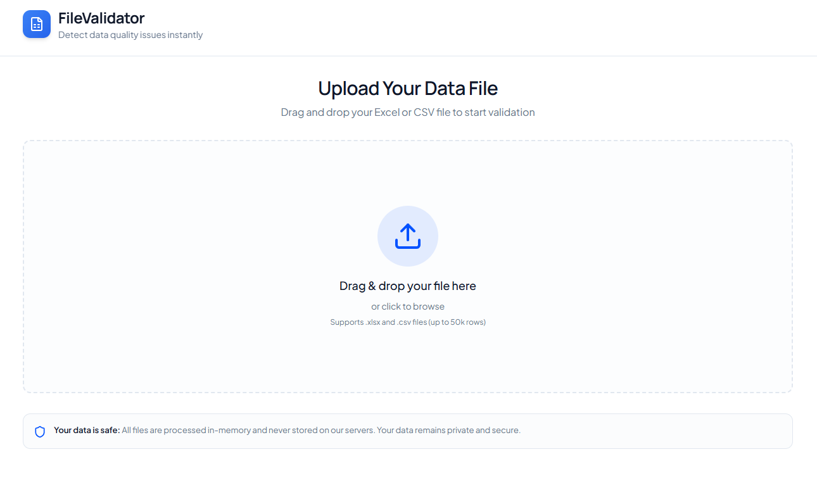Activate the file upload region center screen

click(407, 266)
